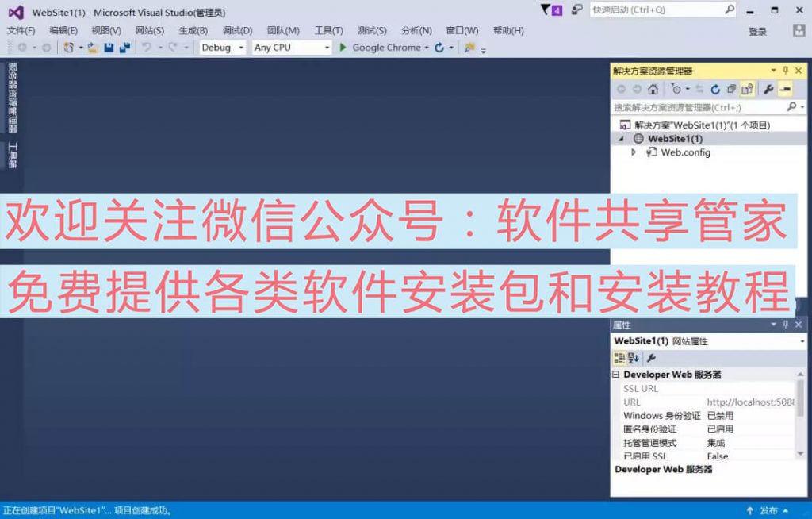
Task: Click the New Project toolbar icon
Action: click(x=68, y=48)
